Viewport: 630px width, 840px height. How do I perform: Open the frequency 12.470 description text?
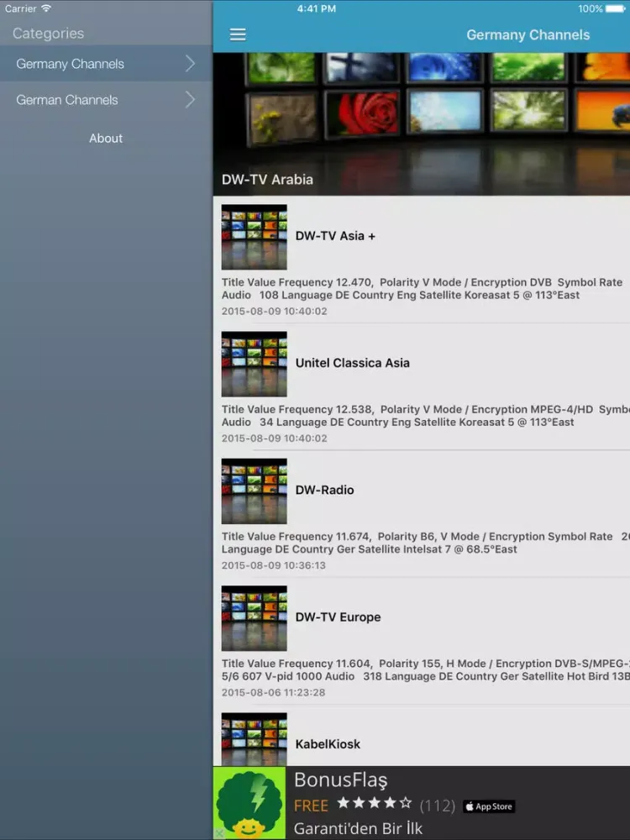[x=423, y=288]
